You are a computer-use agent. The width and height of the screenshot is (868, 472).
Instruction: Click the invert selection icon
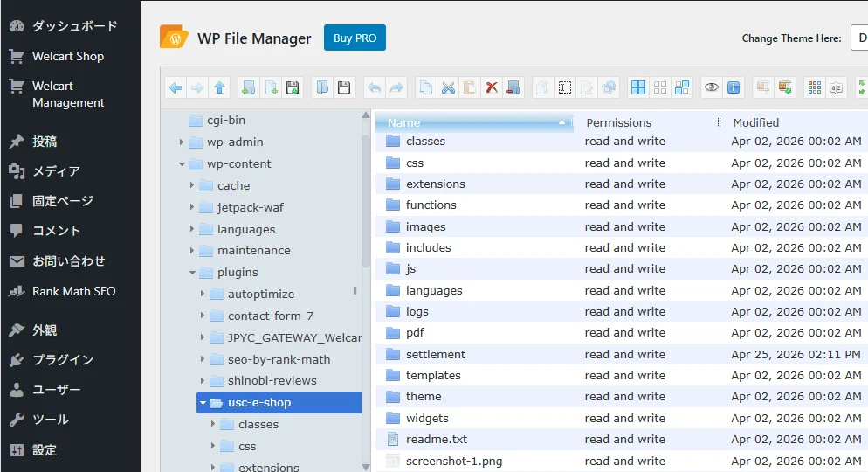[x=682, y=87]
